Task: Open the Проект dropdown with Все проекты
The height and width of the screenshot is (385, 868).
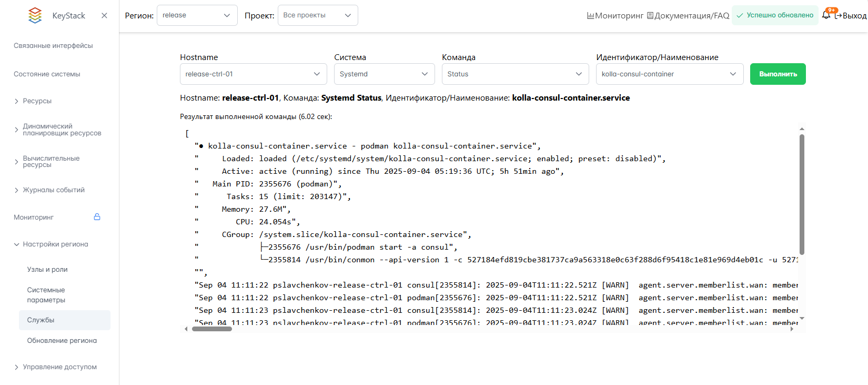Action: coord(317,15)
